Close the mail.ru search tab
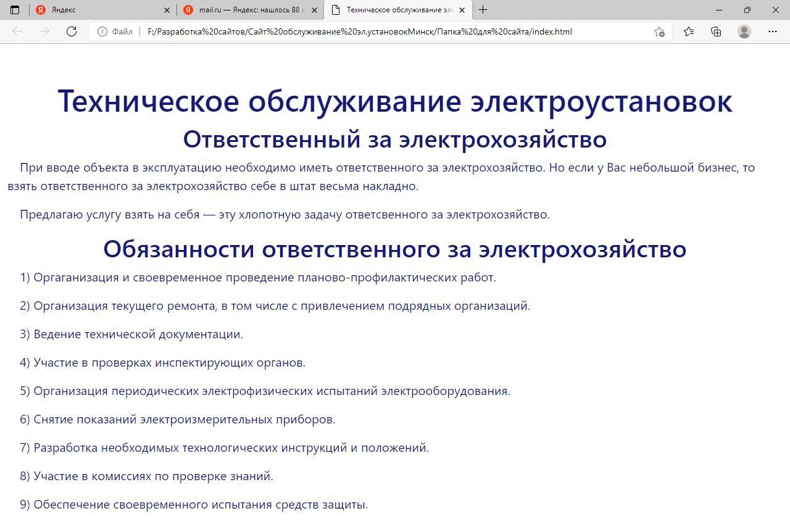 pyautogui.click(x=314, y=10)
